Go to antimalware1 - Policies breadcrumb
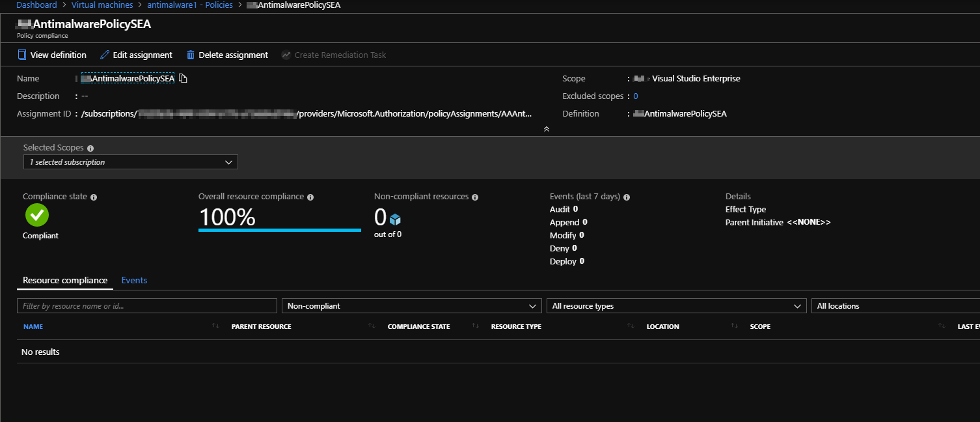 point(190,5)
